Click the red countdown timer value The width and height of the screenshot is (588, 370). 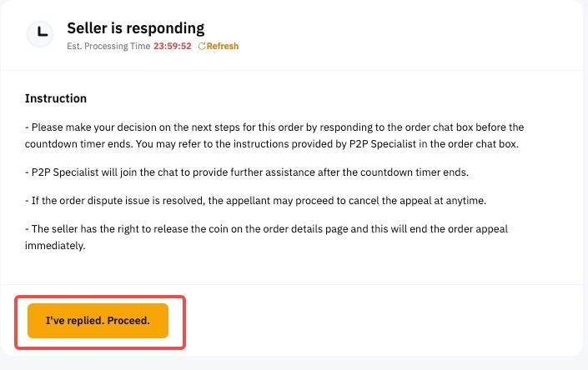(x=173, y=47)
